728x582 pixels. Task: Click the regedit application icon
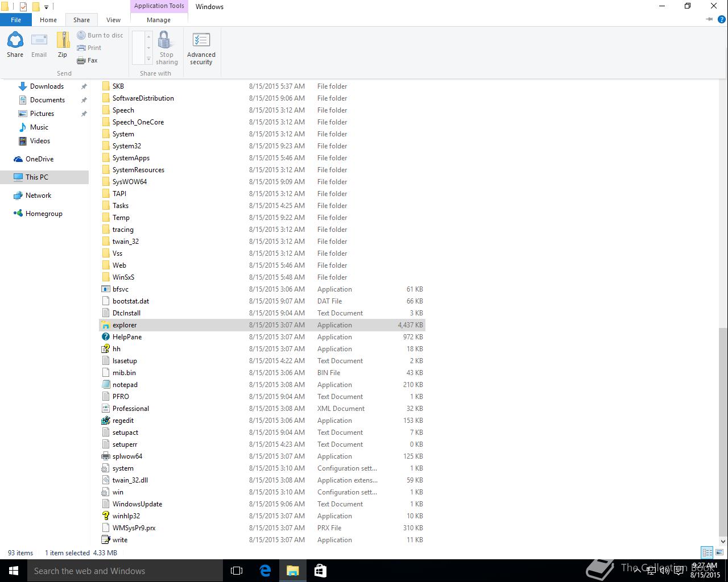pyautogui.click(x=105, y=421)
